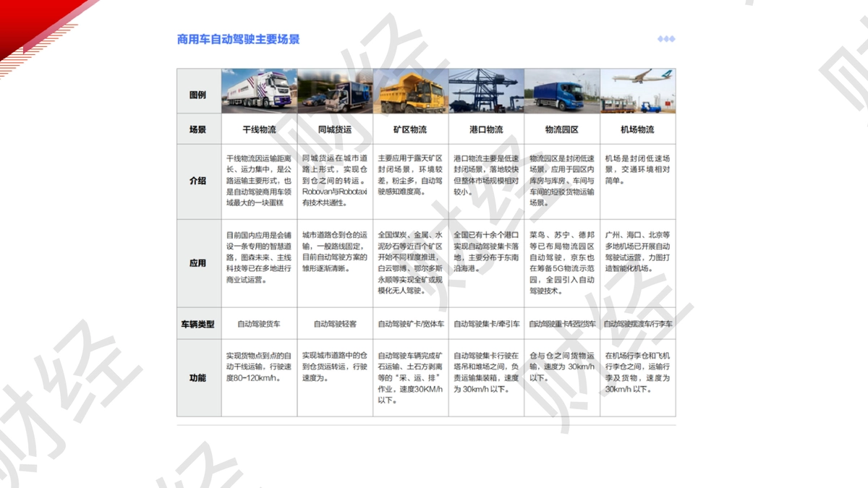This screenshot has height=488, width=868.
Task: Click the slide title 商用车自动驾驶主要场景
Action: click(239, 39)
